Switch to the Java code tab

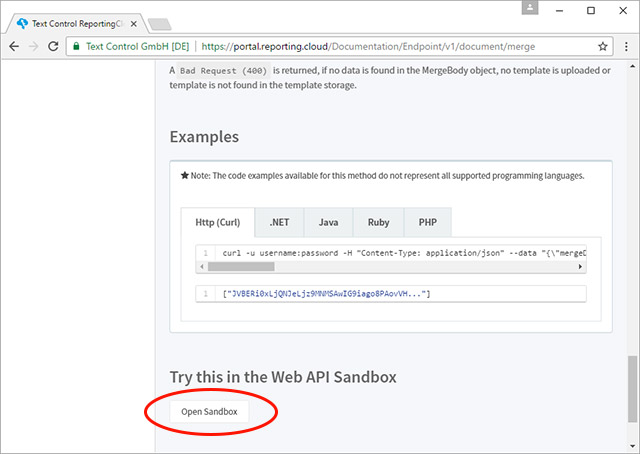tap(328, 223)
